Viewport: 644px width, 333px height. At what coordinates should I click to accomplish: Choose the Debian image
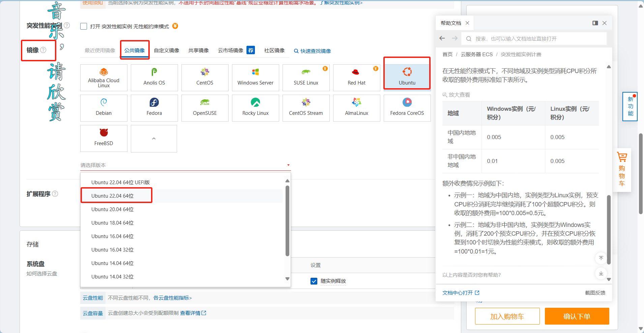point(104,108)
